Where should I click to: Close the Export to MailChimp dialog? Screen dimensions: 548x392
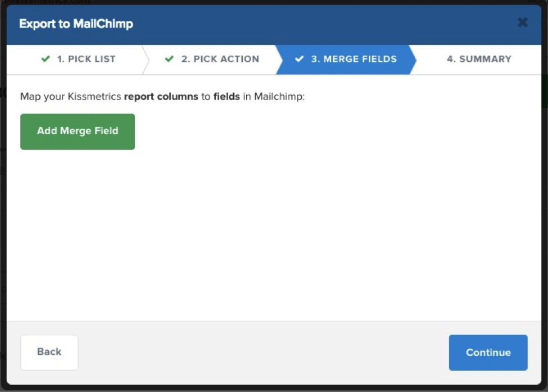coord(523,22)
